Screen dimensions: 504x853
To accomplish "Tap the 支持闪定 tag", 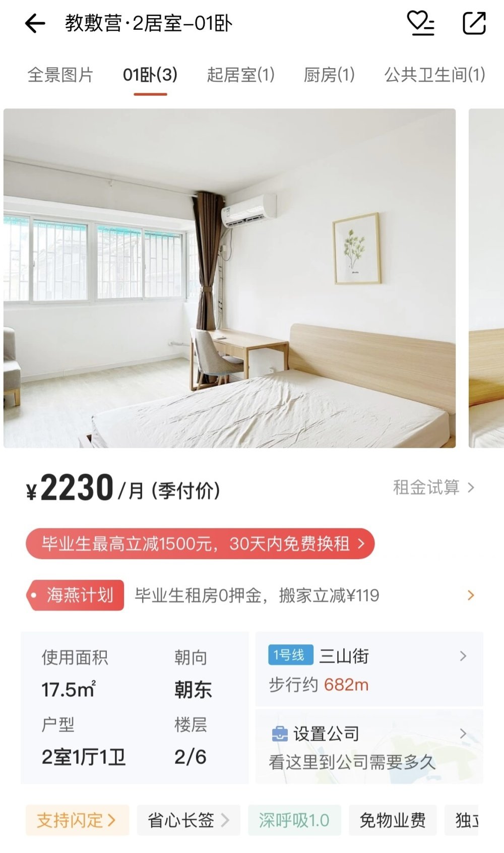I will tap(77, 820).
